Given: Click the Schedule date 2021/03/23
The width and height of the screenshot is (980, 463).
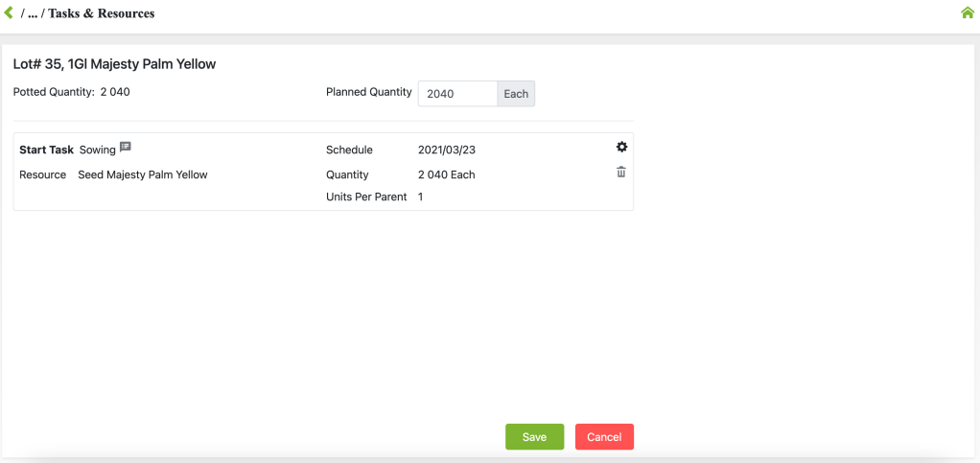Looking at the screenshot, I should (x=446, y=150).
